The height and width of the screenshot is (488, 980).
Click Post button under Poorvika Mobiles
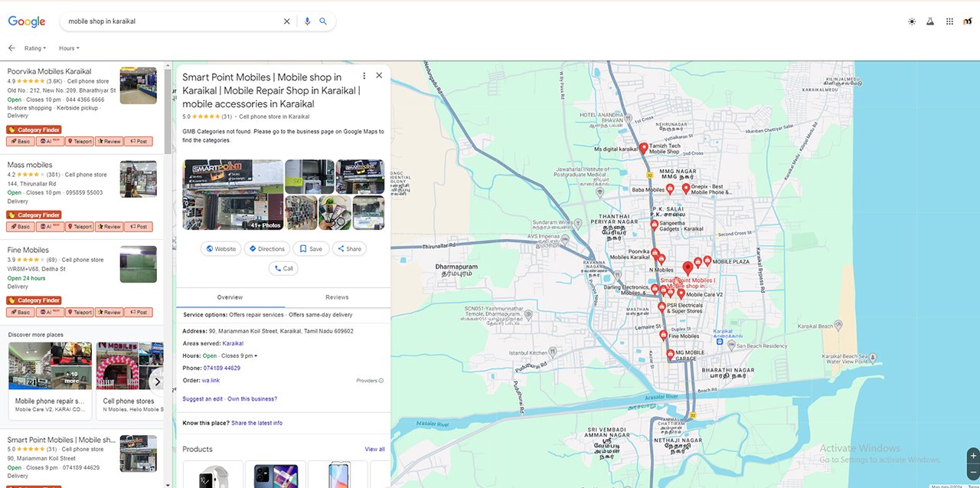[139, 141]
